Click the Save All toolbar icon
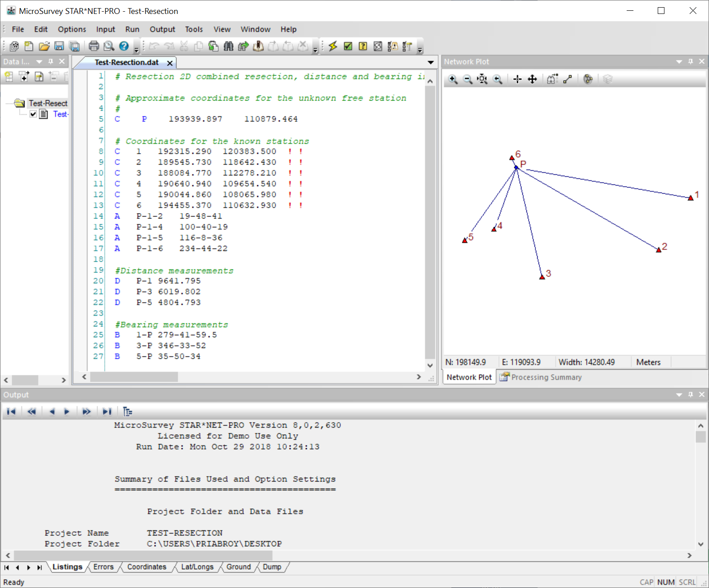This screenshot has height=588, width=709. tap(74, 46)
